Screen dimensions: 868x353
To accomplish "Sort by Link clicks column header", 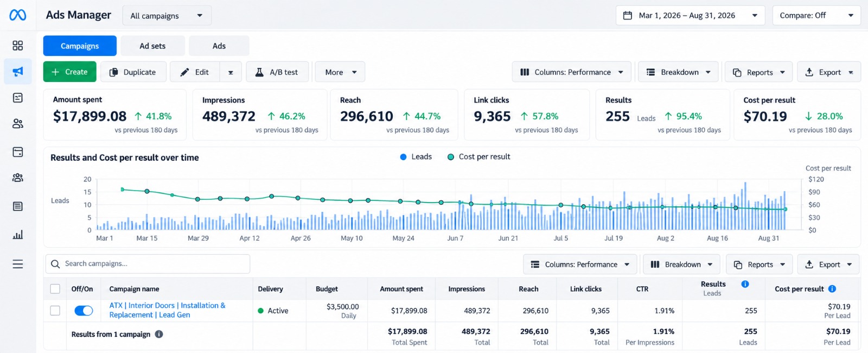I will [586, 289].
